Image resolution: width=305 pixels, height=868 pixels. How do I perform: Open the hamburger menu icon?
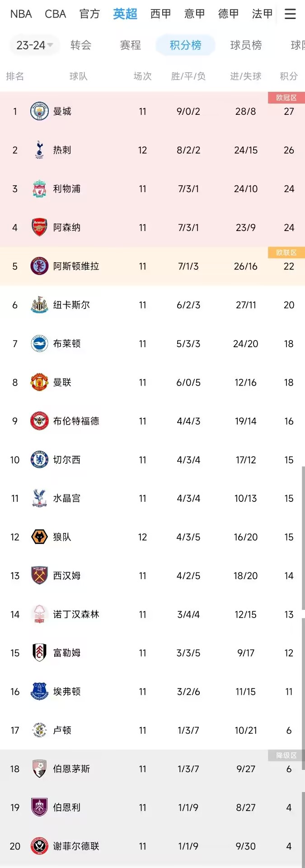click(290, 14)
